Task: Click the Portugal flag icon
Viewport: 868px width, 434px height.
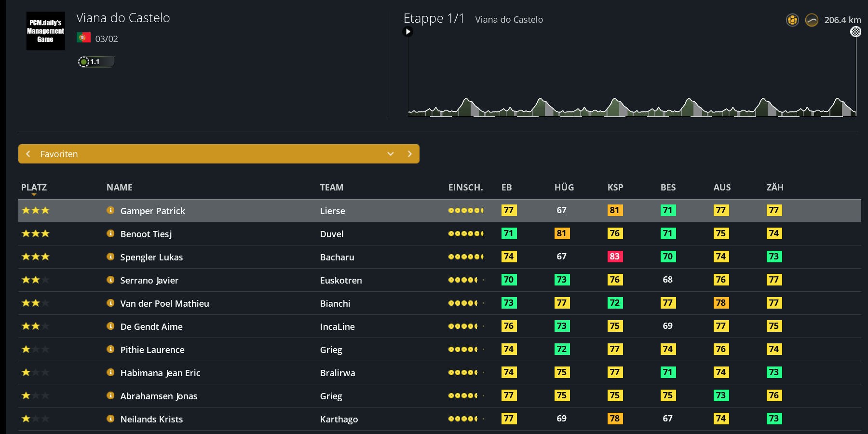Action: point(83,38)
